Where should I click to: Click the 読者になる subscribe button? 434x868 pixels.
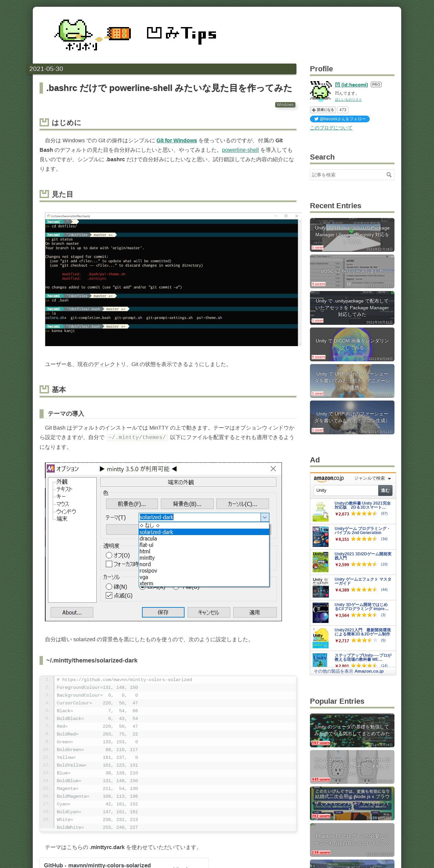323,110
